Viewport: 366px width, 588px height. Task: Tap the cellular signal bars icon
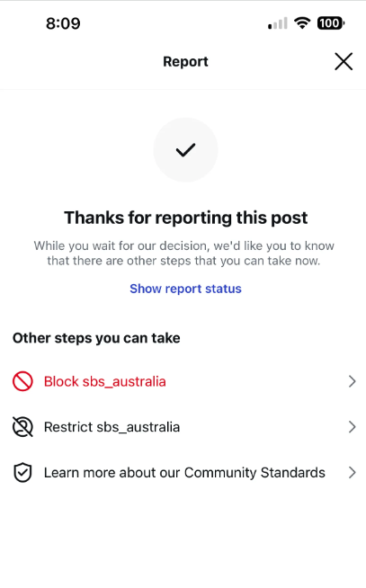click(x=278, y=23)
